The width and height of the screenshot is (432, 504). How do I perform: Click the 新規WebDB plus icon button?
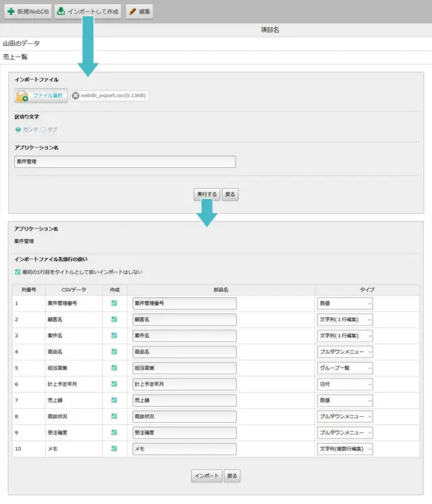(x=27, y=11)
